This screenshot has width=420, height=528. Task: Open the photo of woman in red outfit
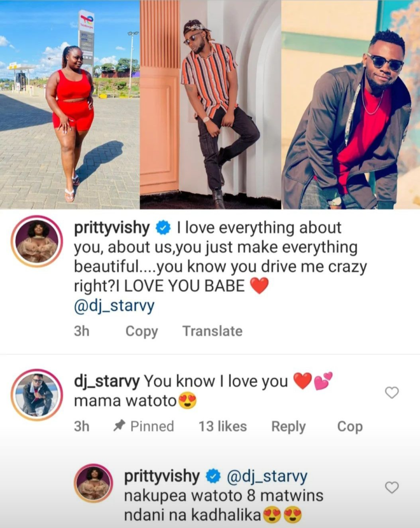(70, 104)
